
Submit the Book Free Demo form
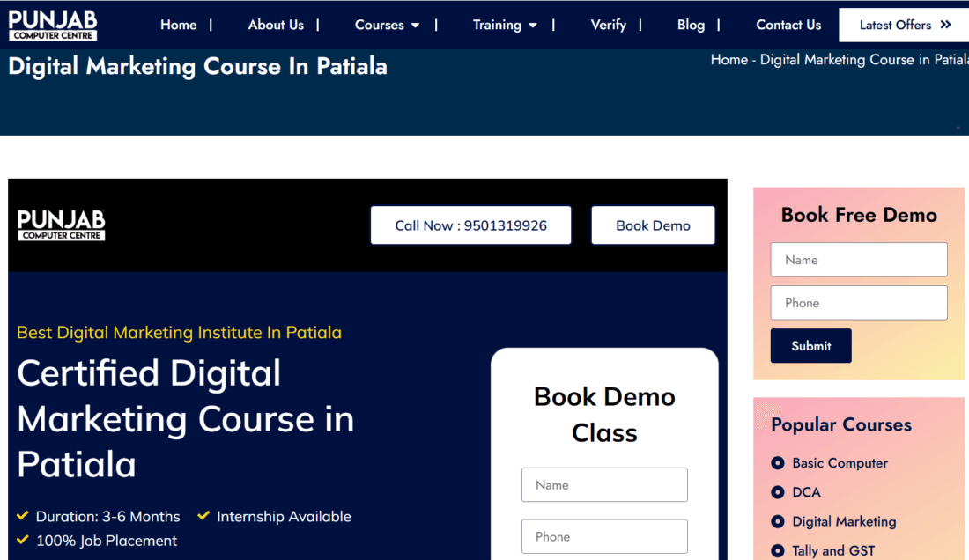(810, 346)
